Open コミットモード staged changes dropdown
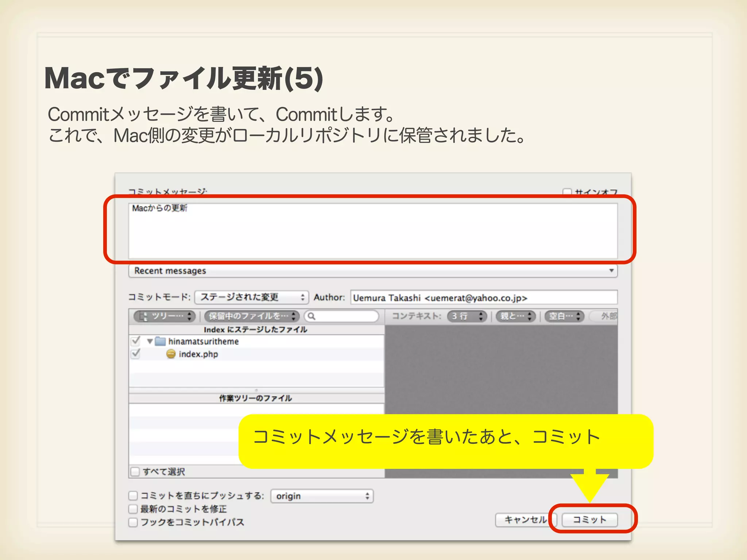747x560 pixels. coord(252,297)
